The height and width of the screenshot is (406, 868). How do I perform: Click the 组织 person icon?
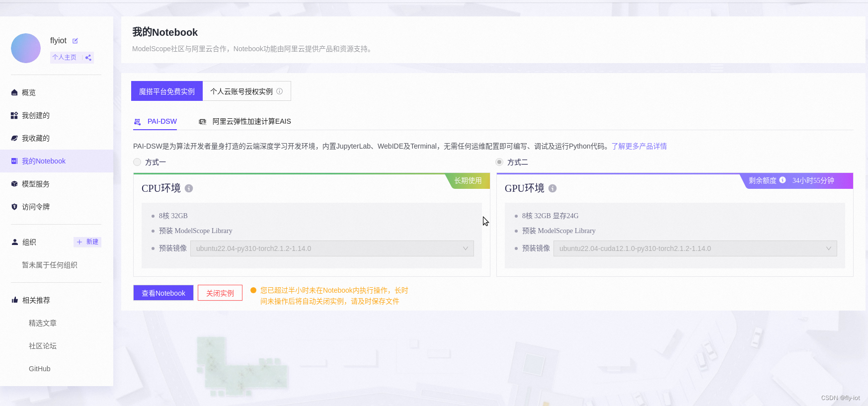point(14,242)
